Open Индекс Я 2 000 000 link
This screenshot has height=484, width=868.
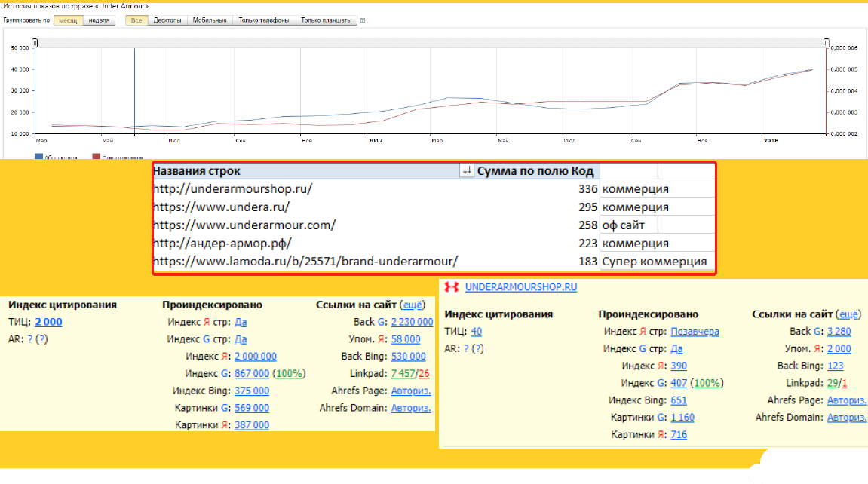pos(256,357)
